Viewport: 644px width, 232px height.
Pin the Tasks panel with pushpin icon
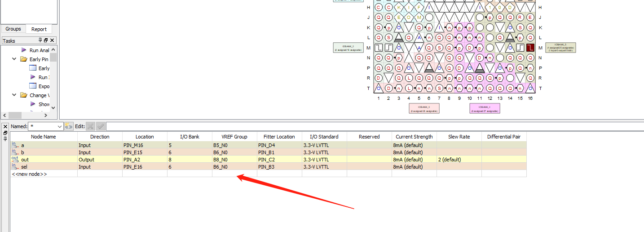[x=40, y=40]
